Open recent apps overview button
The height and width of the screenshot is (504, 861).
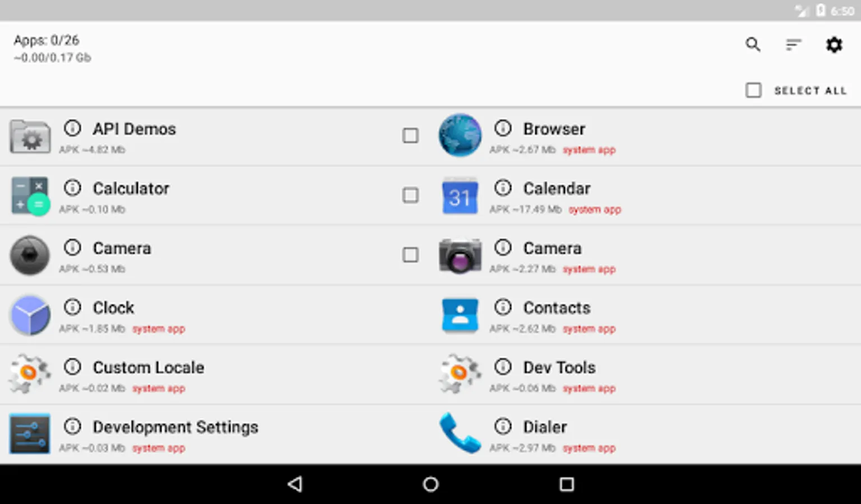point(567,484)
